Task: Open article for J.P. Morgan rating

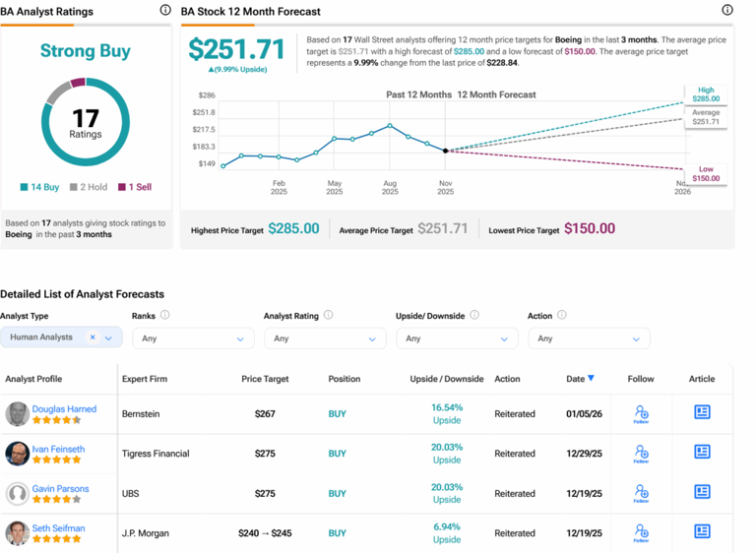Action: click(x=702, y=531)
